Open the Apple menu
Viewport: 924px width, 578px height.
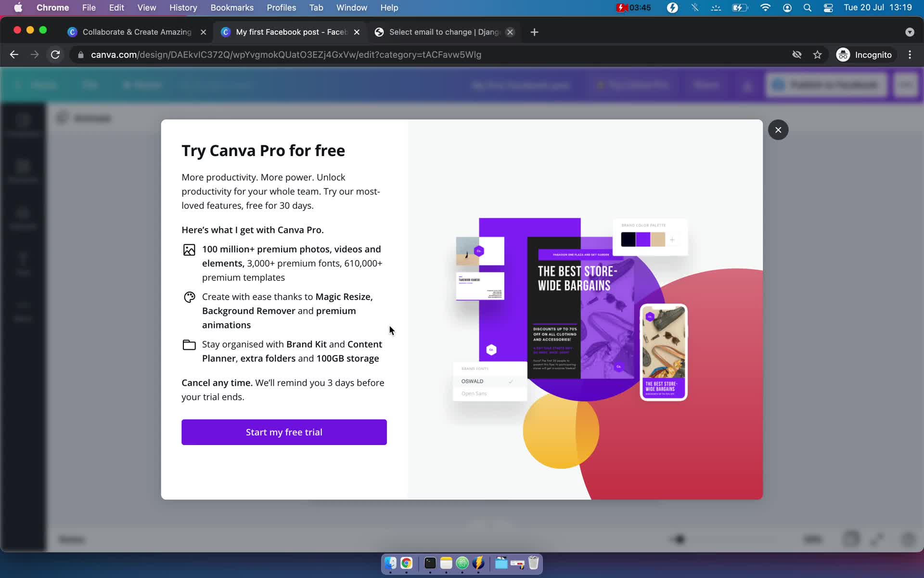tap(18, 7)
